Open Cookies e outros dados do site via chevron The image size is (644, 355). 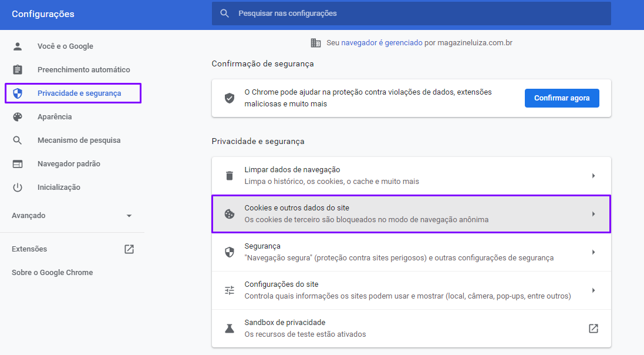click(594, 213)
